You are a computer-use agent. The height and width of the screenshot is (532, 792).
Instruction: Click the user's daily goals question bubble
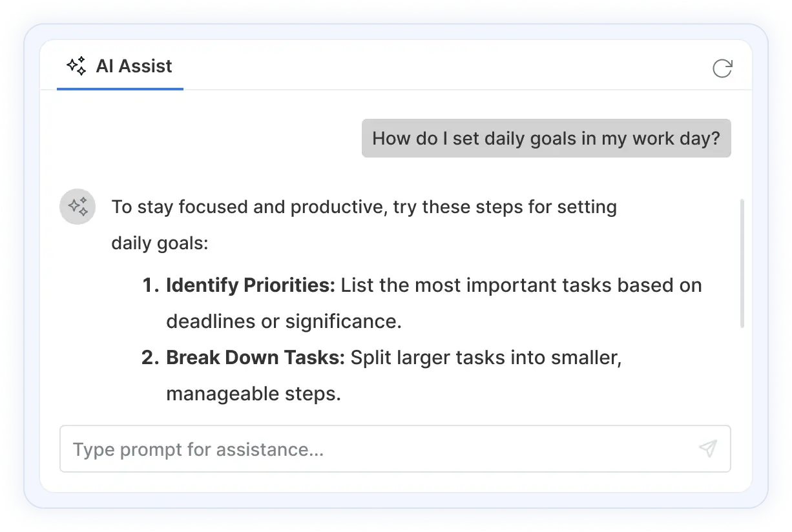[x=546, y=138]
